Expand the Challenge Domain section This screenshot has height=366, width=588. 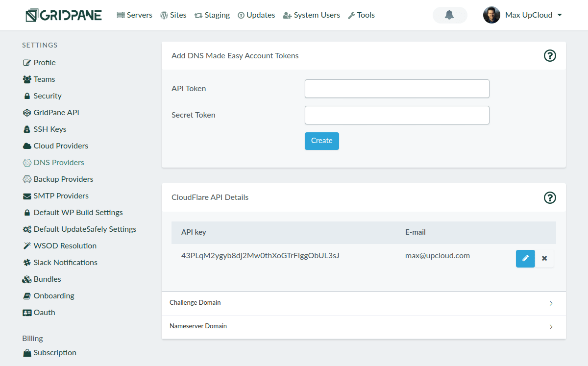point(364,303)
